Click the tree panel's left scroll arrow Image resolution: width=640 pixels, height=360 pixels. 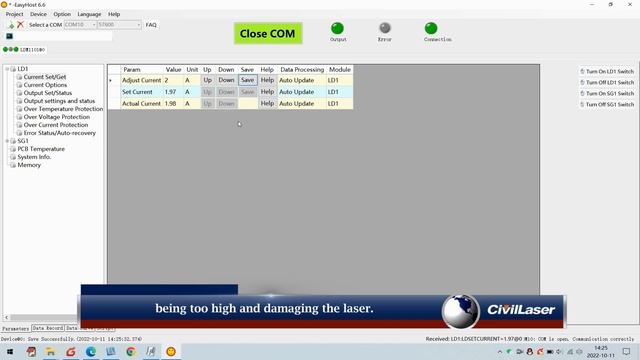pyautogui.click(x=7, y=317)
